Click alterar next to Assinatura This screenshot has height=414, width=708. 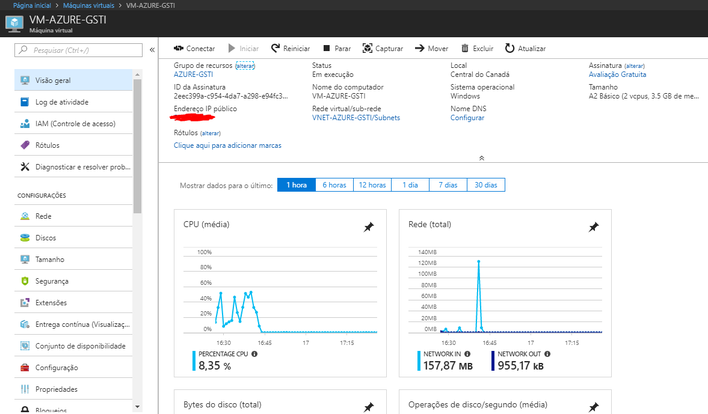634,66
